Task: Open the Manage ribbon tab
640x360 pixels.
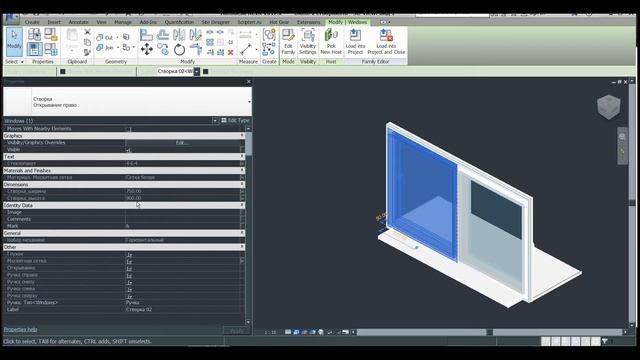Action: coord(123,22)
